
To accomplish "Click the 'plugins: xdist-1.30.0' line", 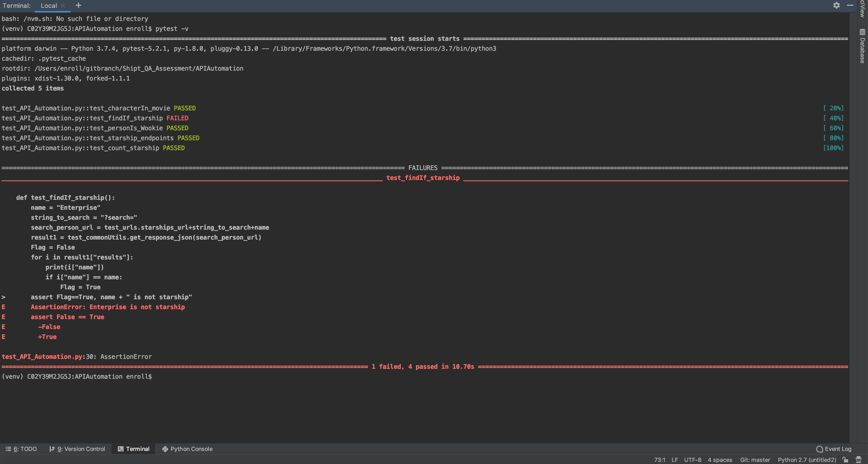I will point(66,78).
